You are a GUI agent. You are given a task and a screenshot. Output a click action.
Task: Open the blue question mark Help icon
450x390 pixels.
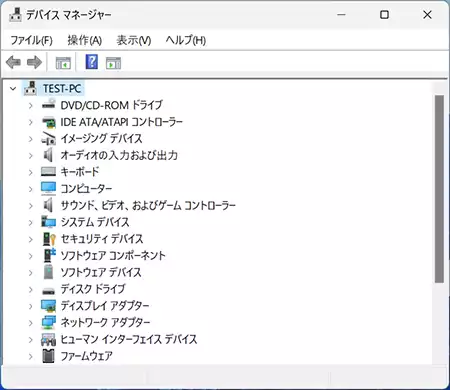(x=92, y=62)
